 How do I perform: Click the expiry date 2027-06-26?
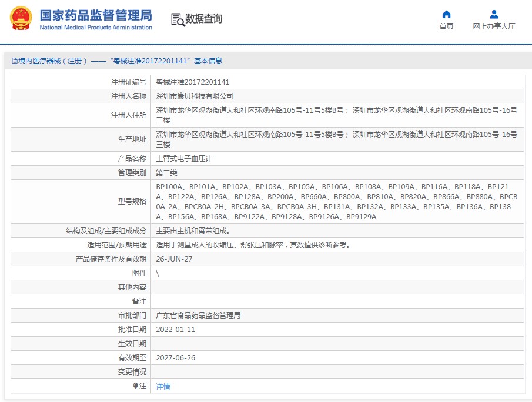coord(175,358)
